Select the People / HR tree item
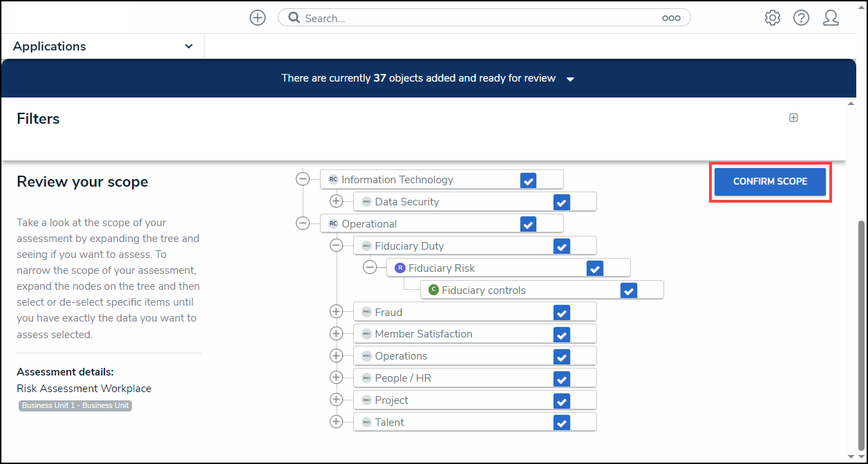Screen dimensions: 868x464 [403, 378]
